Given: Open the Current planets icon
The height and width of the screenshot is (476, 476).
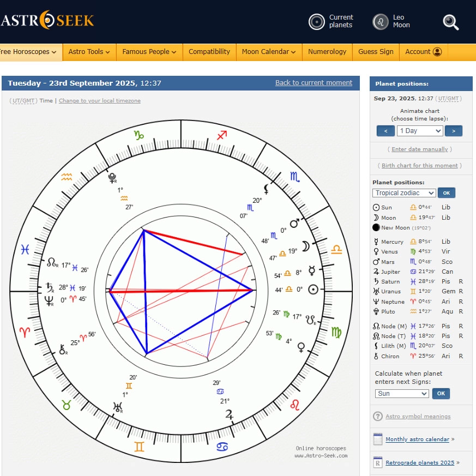Looking at the screenshot, I should click(317, 22).
